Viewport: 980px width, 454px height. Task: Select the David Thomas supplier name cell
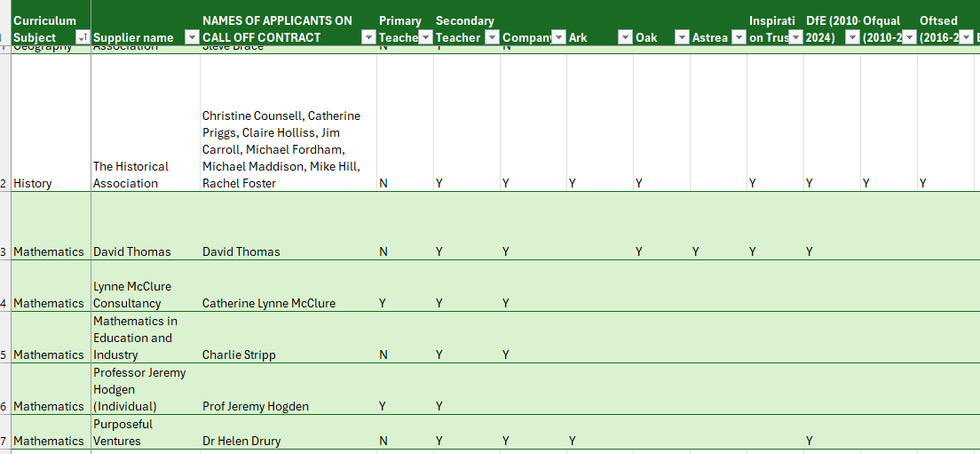point(133,251)
